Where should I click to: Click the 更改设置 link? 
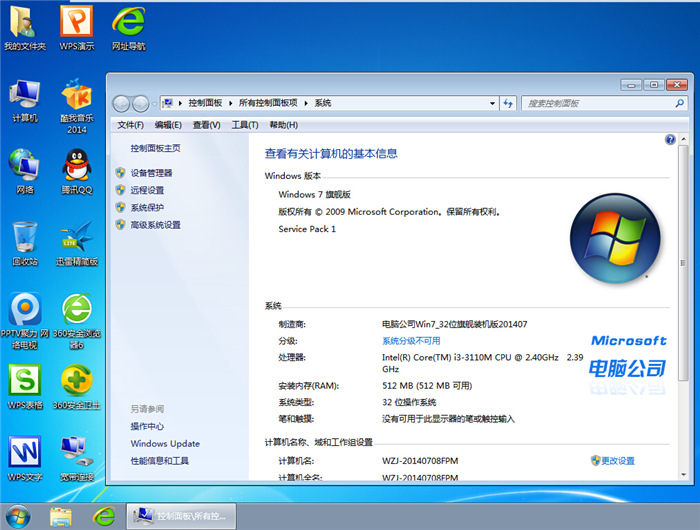[x=617, y=461]
